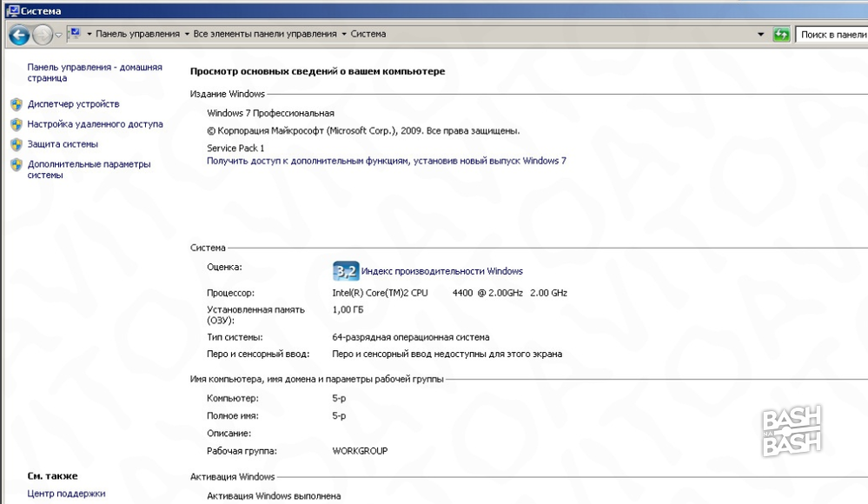Click the Intel(R) Core(TM)2 CPU processor value
868x504 pixels.
pyautogui.click(x=449, y=293)
